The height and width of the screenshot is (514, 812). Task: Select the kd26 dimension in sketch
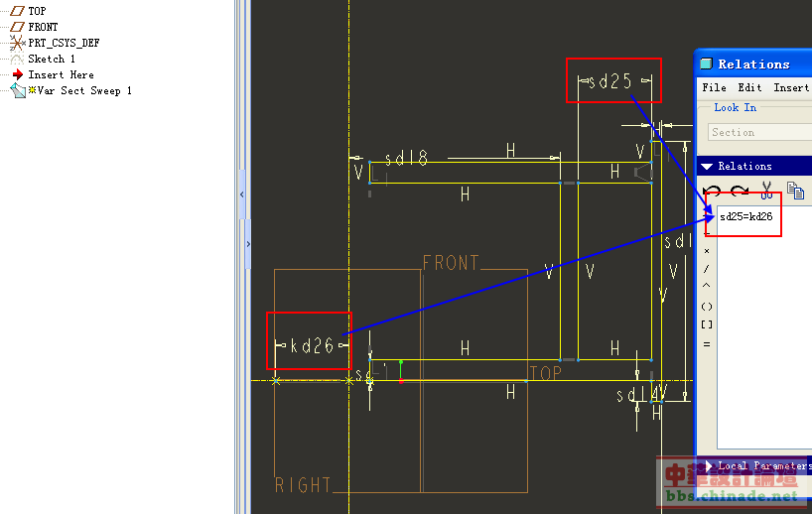click(312, 345)
